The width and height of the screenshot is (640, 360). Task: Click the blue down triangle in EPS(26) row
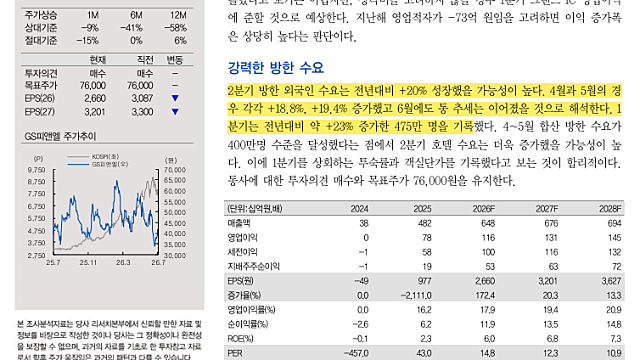pyautogui.click(x=175, y=98)
